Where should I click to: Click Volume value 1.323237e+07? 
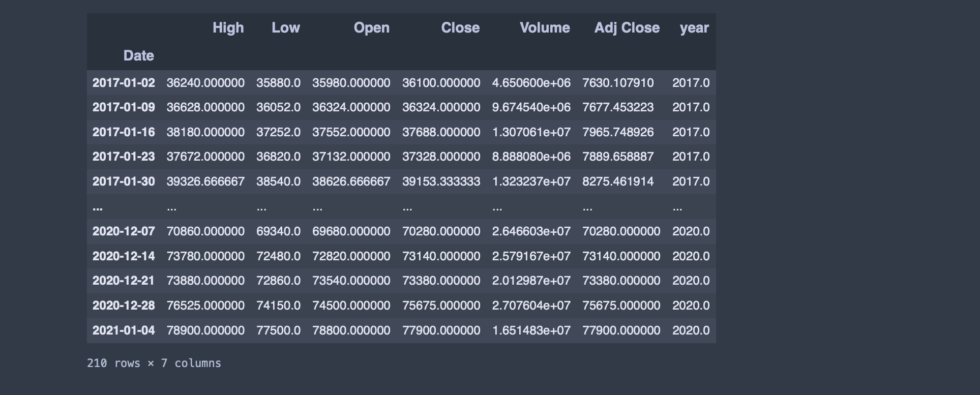coord(531,181)
